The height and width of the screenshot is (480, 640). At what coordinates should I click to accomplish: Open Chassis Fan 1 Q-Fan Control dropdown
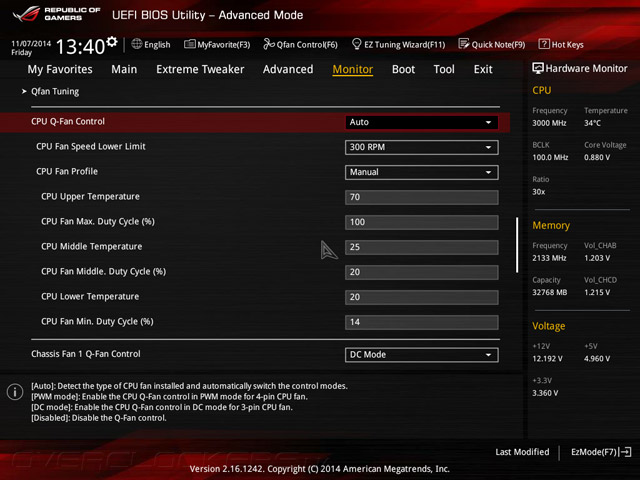422,355
